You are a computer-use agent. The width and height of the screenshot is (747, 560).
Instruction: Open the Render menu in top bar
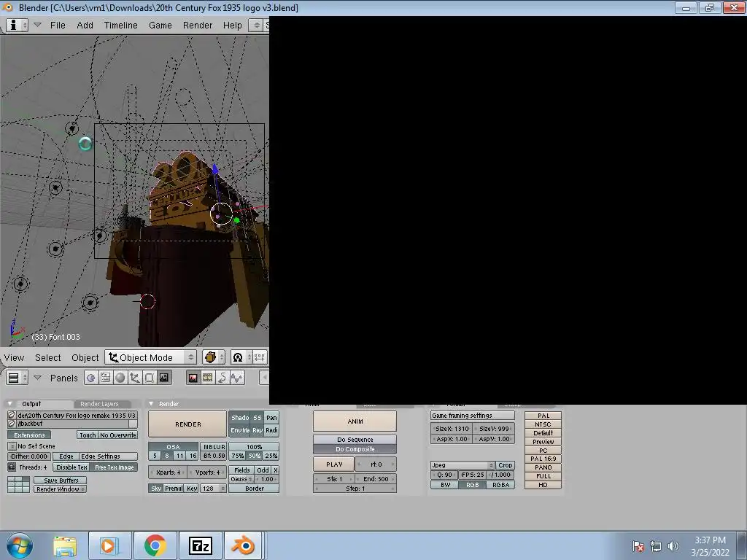coord(197,26)
